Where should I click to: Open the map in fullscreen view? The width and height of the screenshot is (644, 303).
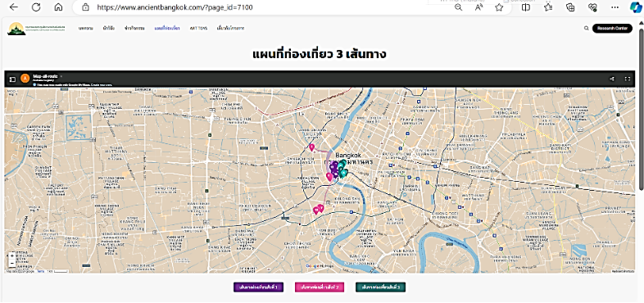click(627, 79)
